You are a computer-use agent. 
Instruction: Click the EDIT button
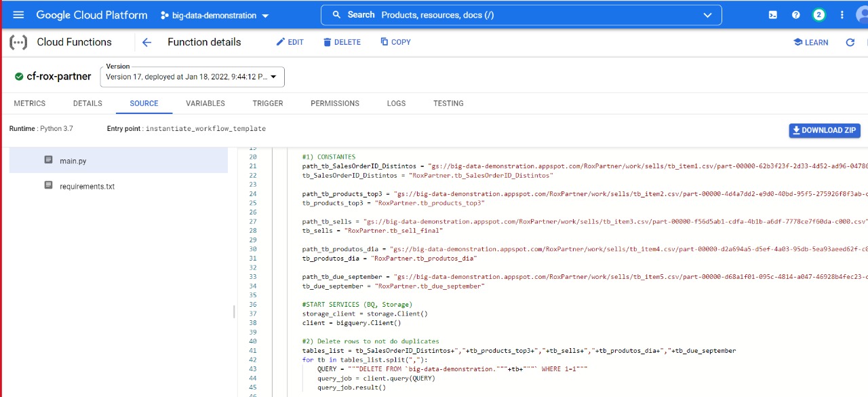pyautogui.click(x=290, y=42)
